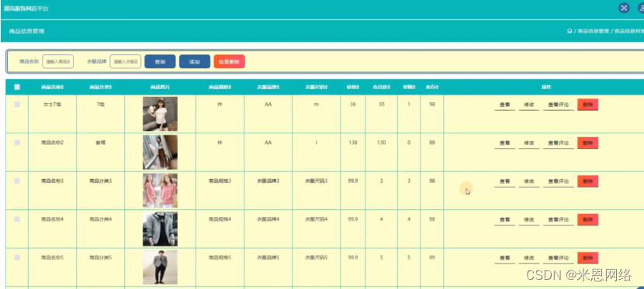644x289 pixels.
Task: Focus the 商品名称 search input
Action: pyautogui.click(x=58, y=61)
